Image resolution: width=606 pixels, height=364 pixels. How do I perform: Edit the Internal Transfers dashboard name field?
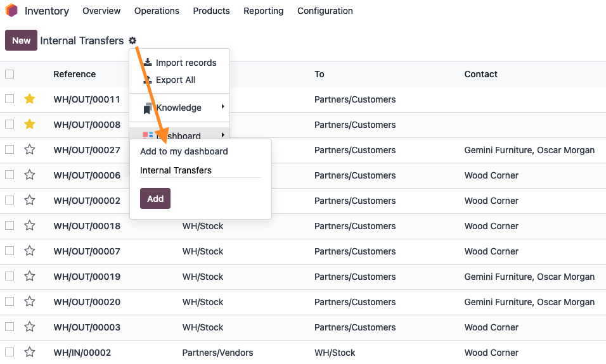(200, 170)
